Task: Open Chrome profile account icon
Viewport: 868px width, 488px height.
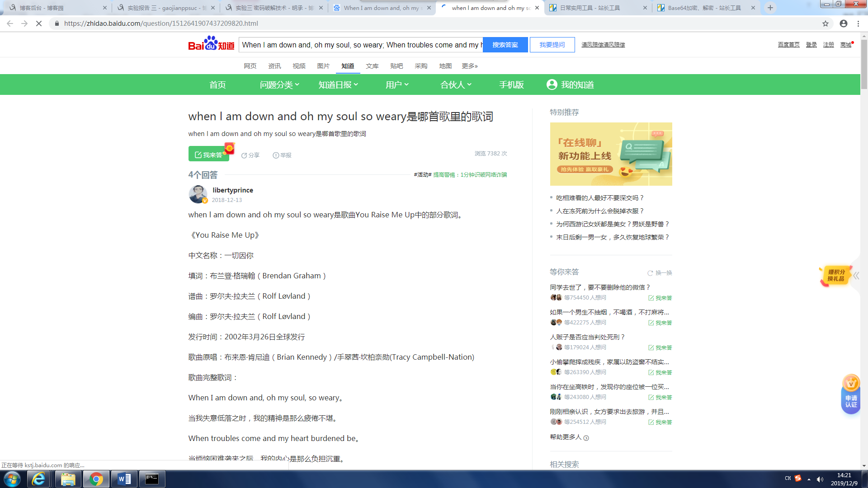Action: pos(844,23)
